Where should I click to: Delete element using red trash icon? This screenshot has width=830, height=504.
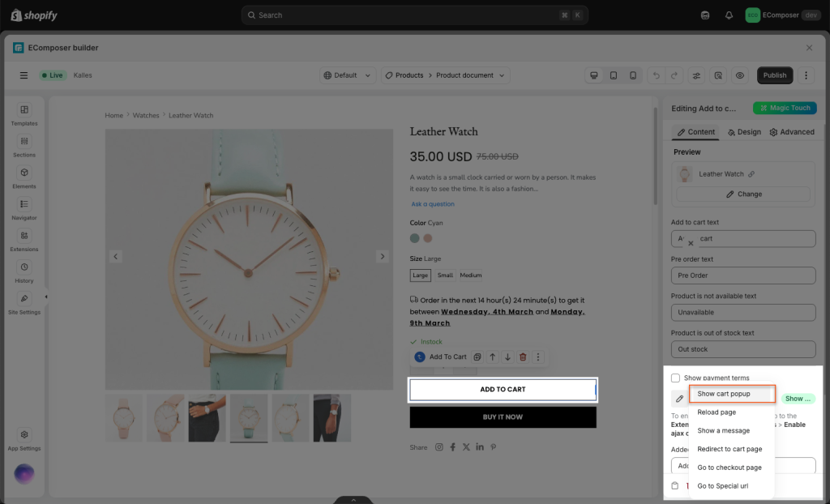523,357
